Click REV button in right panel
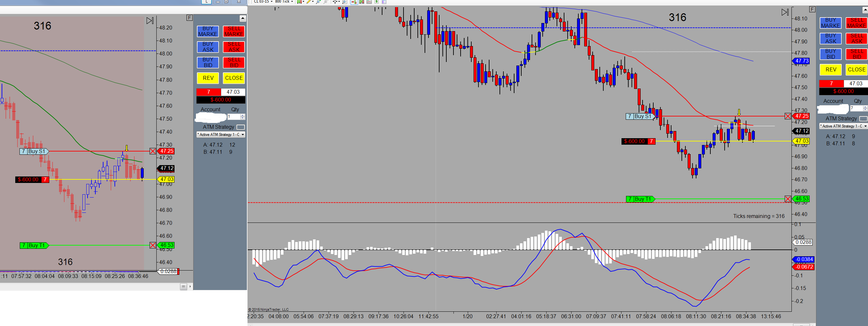This screenshot has height=326, width=868. [x=831, y=69]
